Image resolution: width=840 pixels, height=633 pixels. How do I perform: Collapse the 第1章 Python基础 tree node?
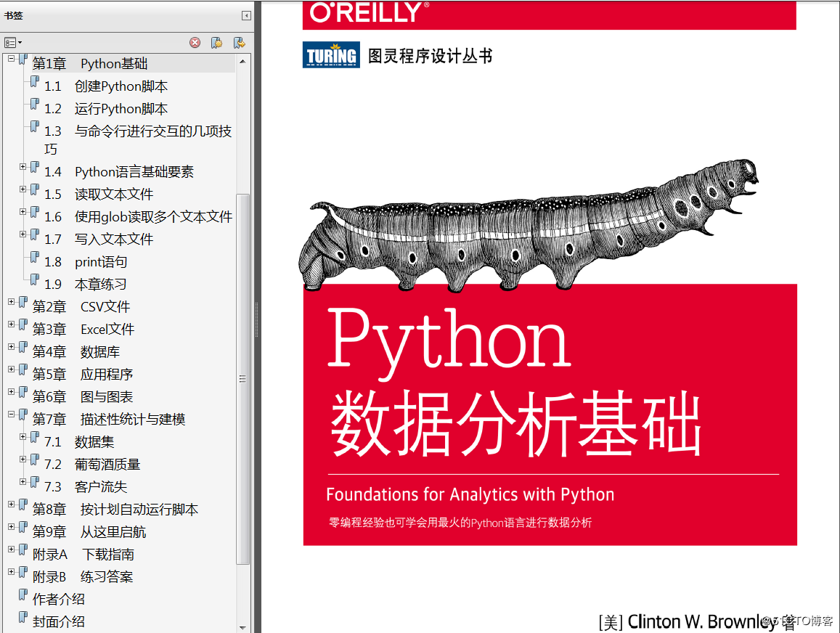tap(11, 59)
